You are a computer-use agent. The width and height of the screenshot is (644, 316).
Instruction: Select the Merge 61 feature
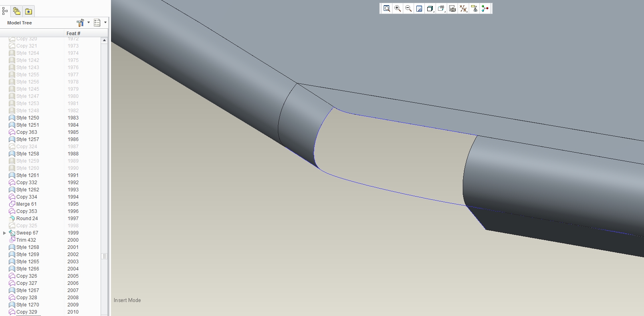23,204
